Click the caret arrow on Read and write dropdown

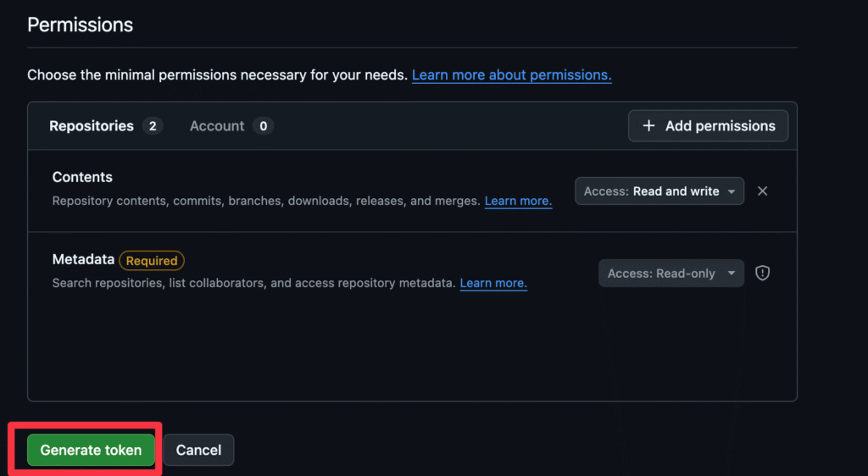pyautogui.click(x=732, y=191)
